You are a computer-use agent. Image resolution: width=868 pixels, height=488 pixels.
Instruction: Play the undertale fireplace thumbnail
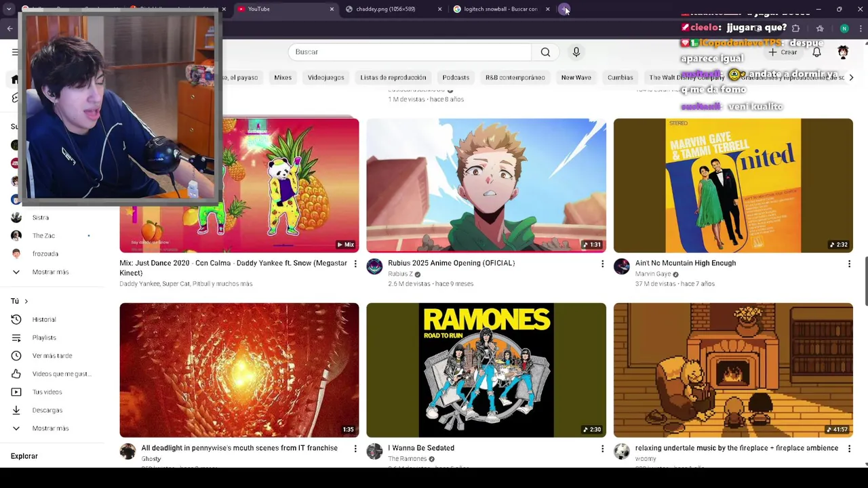pyautogui.click(x=733, y=370)
